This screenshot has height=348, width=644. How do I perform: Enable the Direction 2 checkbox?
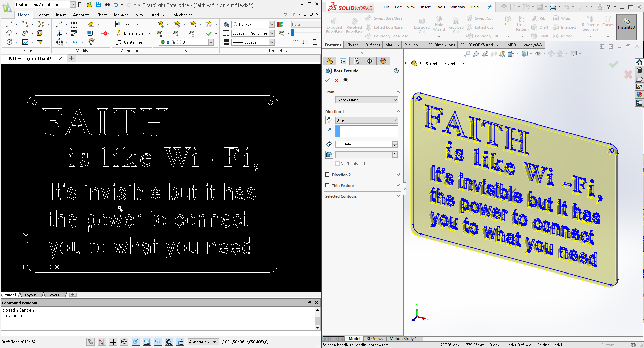(x=327, y=175)
